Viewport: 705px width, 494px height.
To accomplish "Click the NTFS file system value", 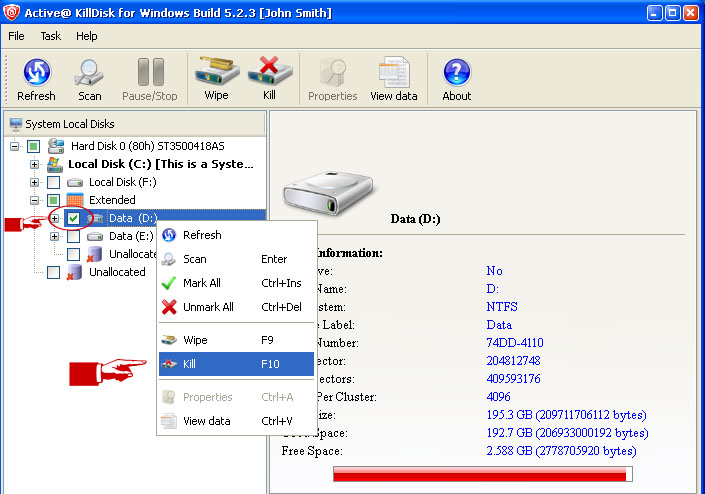I will pos(502,307).
